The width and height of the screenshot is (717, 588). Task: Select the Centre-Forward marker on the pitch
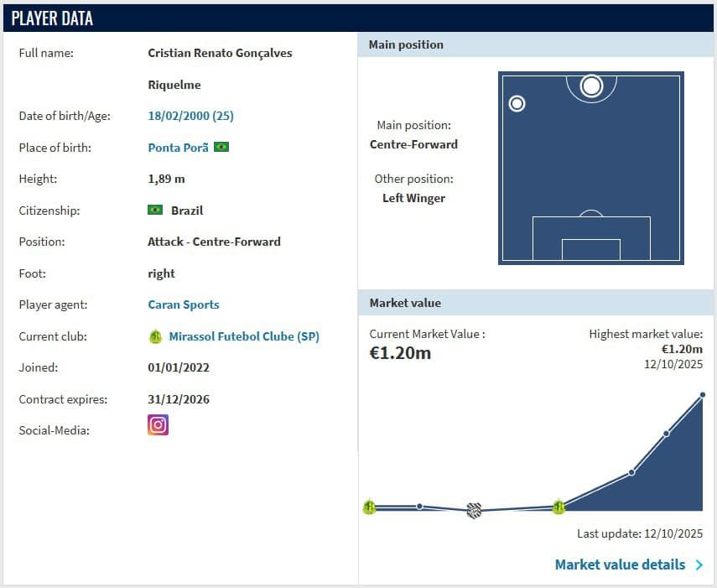point(591,86)
